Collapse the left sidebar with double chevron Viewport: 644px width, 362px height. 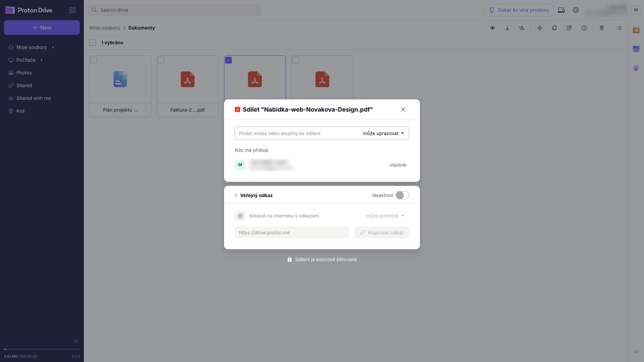click(x=76, y=341)
